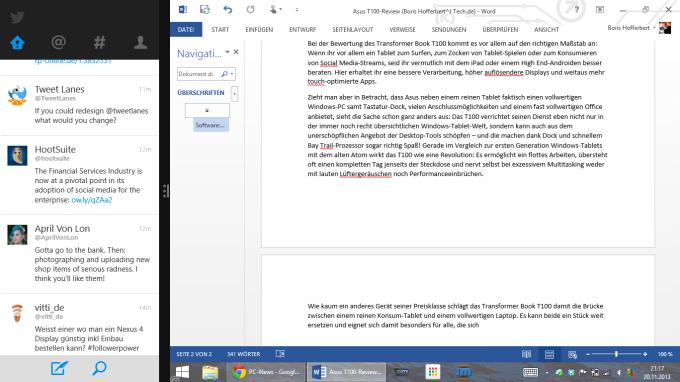680x382 pixels.
Task: Open HootSuite user name
Action: [55, 149]
